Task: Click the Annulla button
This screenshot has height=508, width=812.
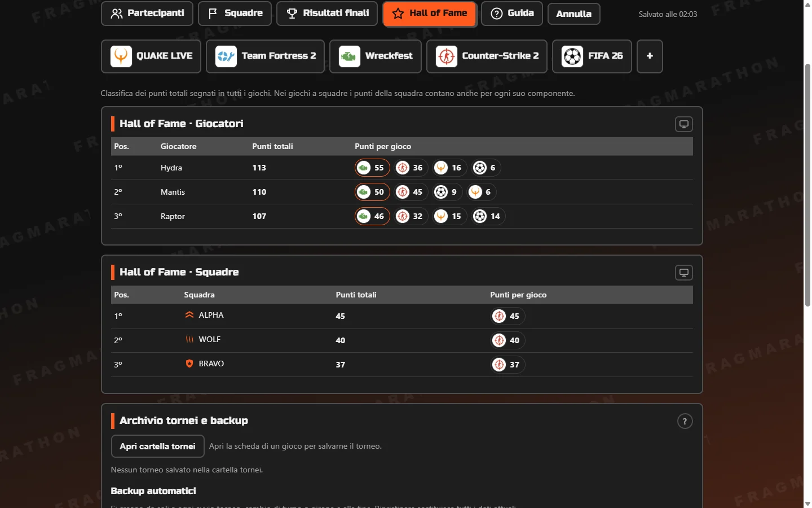Action: coord(573,14)
